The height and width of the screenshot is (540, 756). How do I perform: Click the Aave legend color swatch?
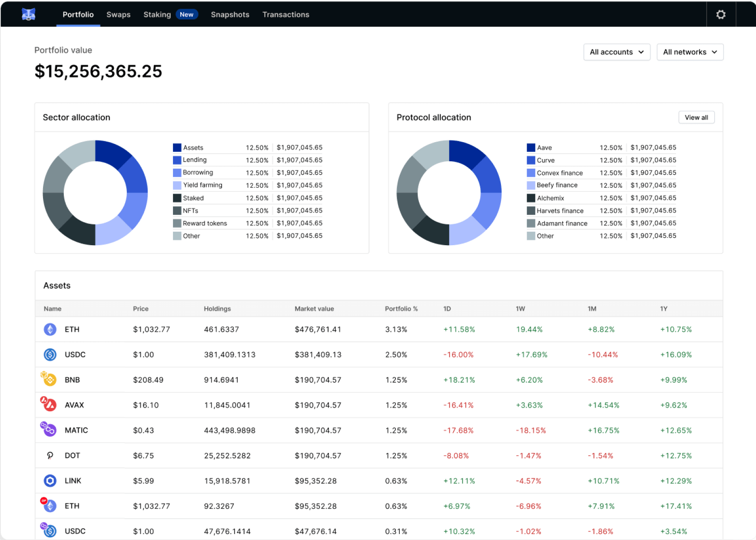tap(531, 148)
